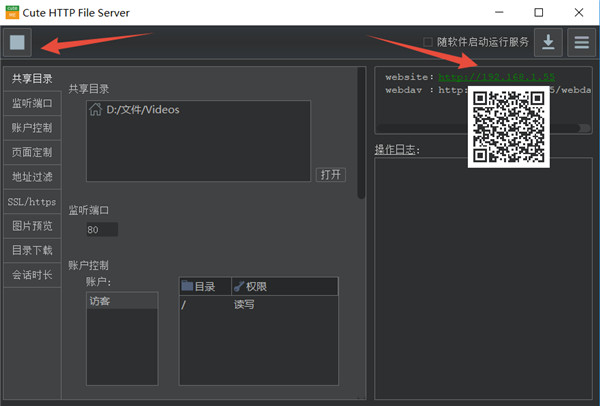Click the stop server square button

tap(18, 43)
